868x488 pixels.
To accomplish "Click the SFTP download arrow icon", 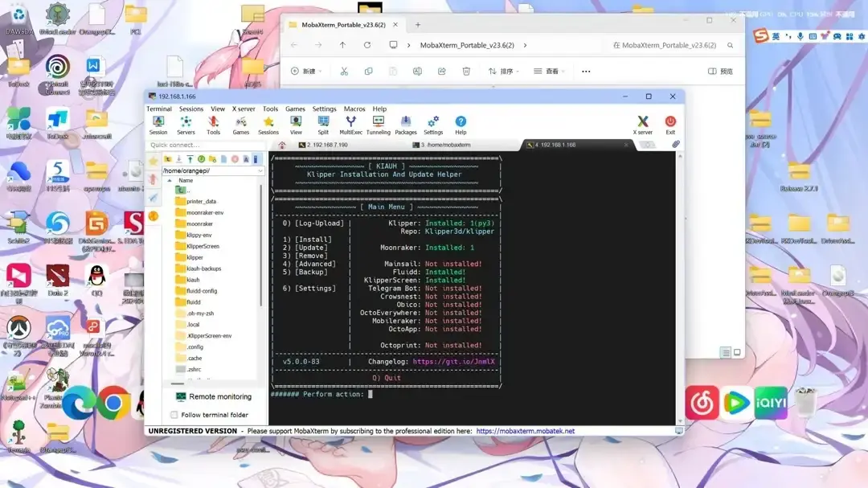I will [x=178, y=159].
